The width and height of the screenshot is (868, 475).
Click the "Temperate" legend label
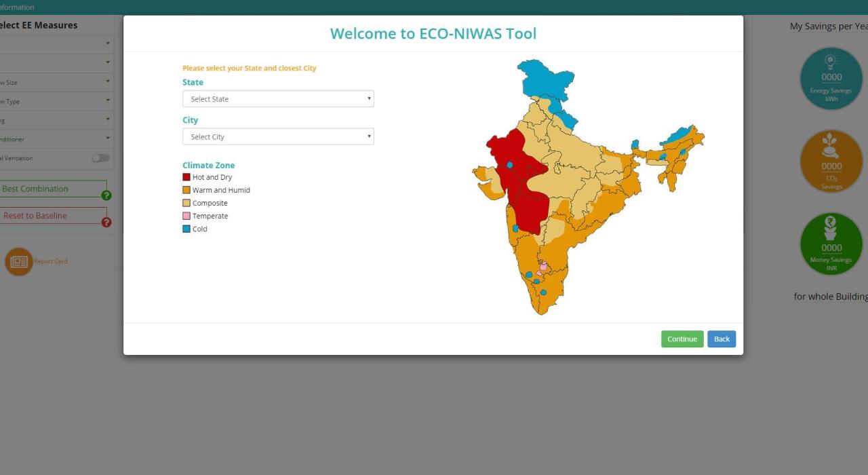210,216
